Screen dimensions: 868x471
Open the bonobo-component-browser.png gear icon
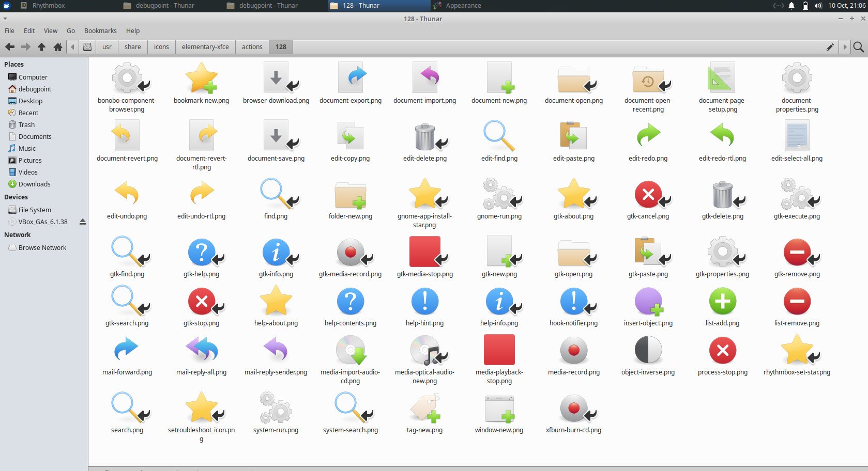coord(128,78)
